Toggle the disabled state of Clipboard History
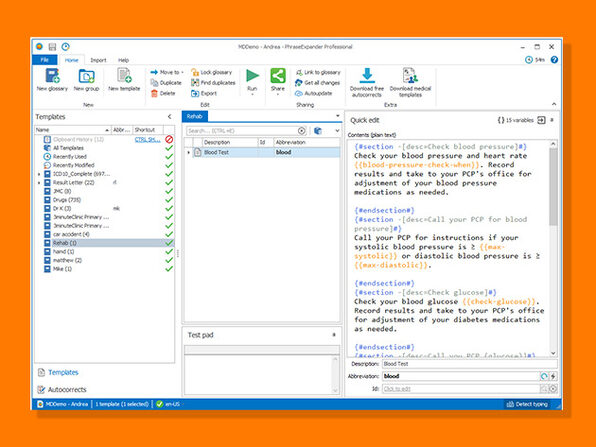Screen dimensions: 596x447 click(x=169, y=139)
